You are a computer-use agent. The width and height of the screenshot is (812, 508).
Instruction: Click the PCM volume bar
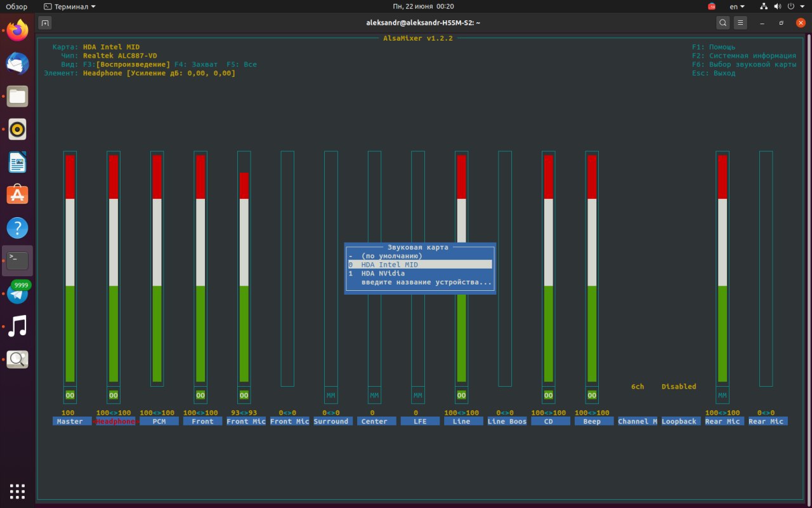click(157, 268)
